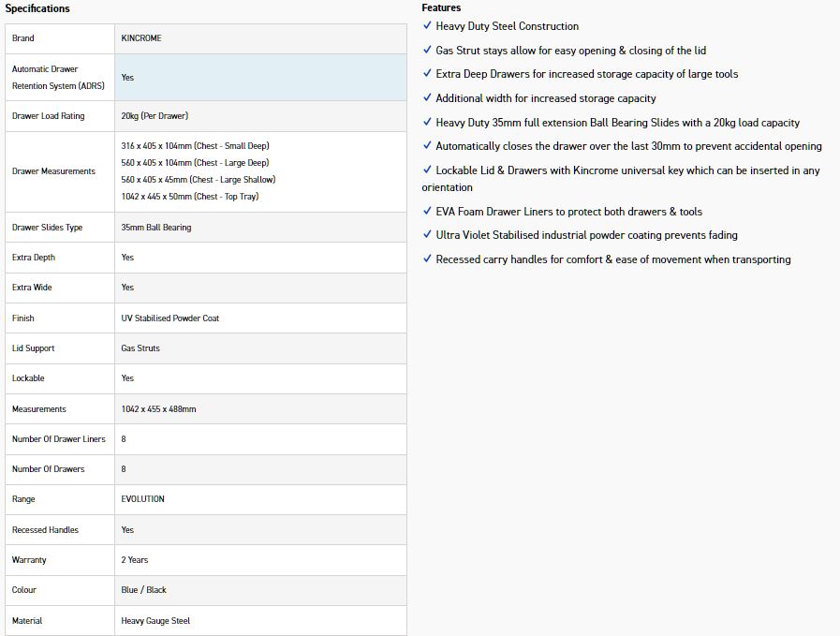
Task: Click the '1042 x 455 x 488mm' value
Action: point(158,408)
